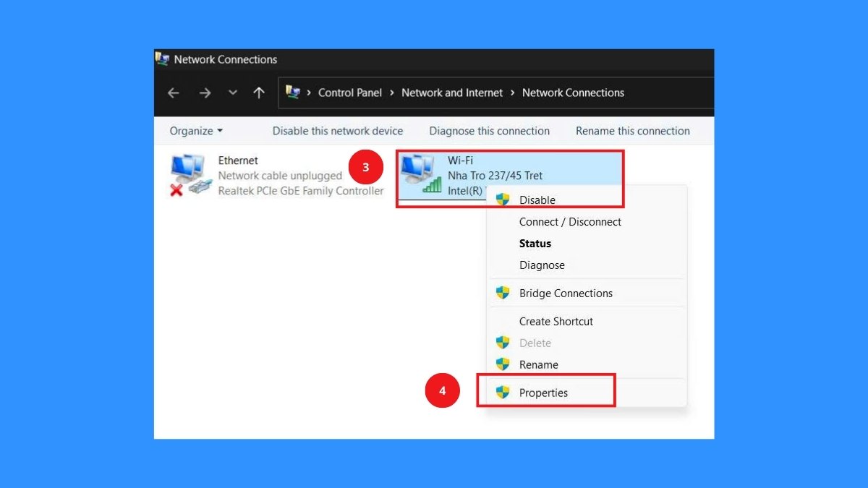Click Diagnose this connection
Screen dimensions: 868x488
click(490, 131)
